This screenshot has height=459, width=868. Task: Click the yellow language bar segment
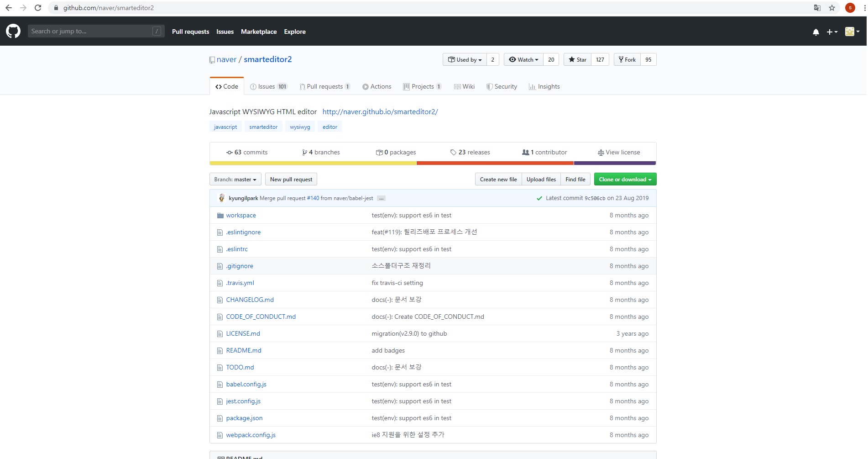[313, 163]
